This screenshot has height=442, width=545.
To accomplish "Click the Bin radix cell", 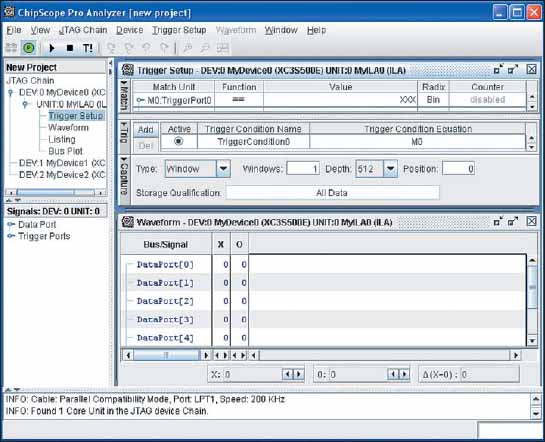I will (433, 100).
